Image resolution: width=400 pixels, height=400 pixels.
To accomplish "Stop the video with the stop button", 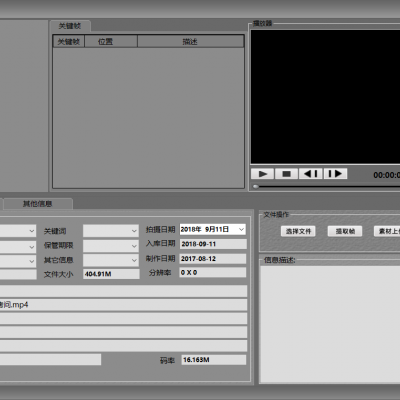I will tap(286, 174).
